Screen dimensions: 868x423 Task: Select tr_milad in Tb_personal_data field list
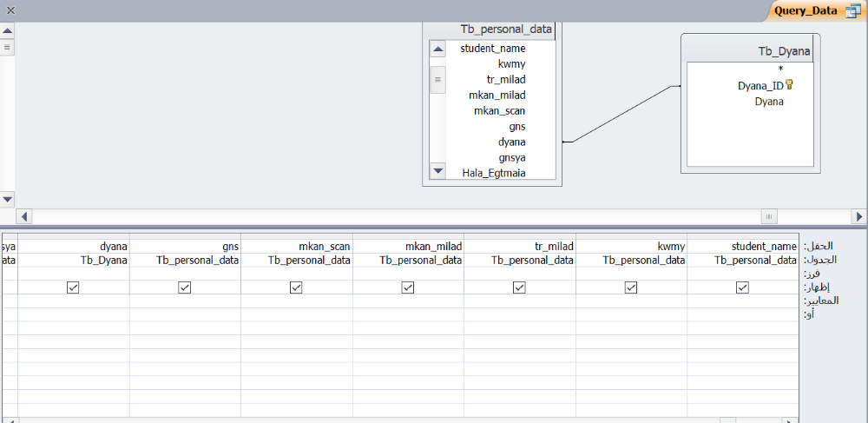coord(506,79)
